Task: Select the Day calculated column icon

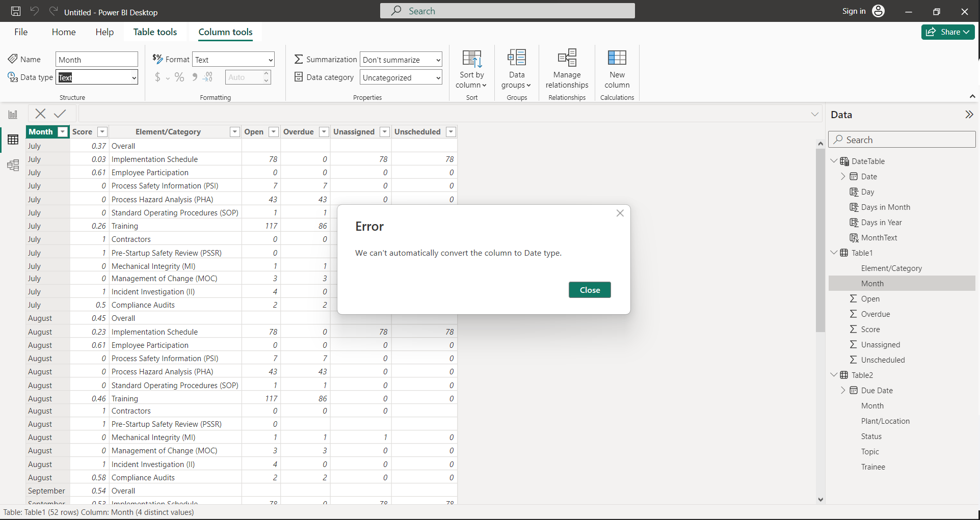Action: tap(854, 192)
